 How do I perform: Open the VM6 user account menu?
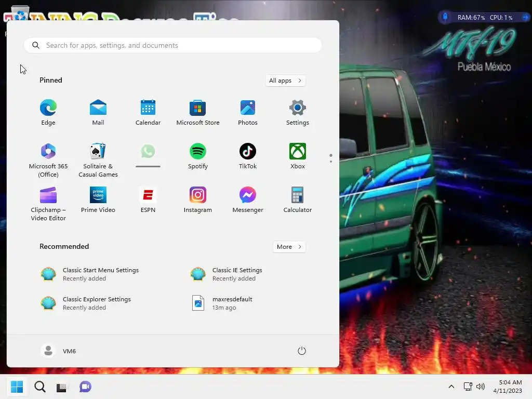tap(58, 351)
